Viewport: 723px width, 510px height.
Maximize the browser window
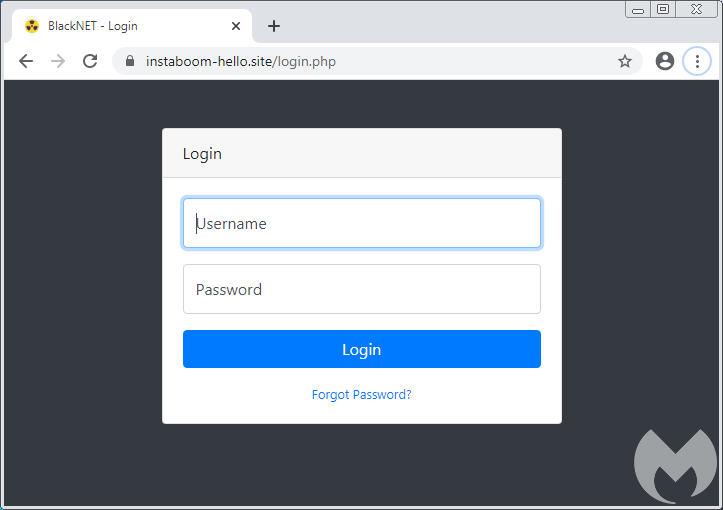663,10
